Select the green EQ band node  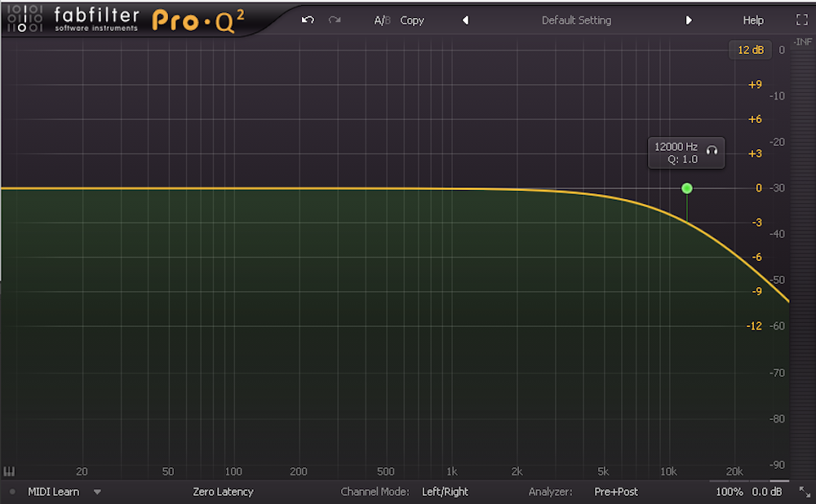(687, 188)
